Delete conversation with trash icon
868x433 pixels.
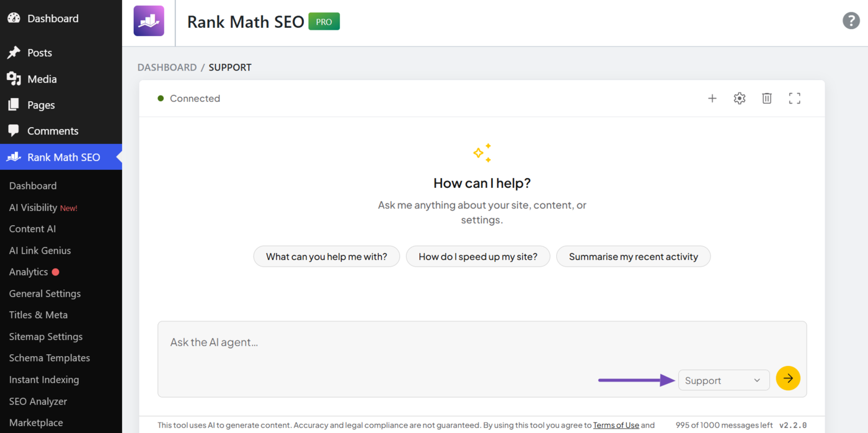point(767,98)
